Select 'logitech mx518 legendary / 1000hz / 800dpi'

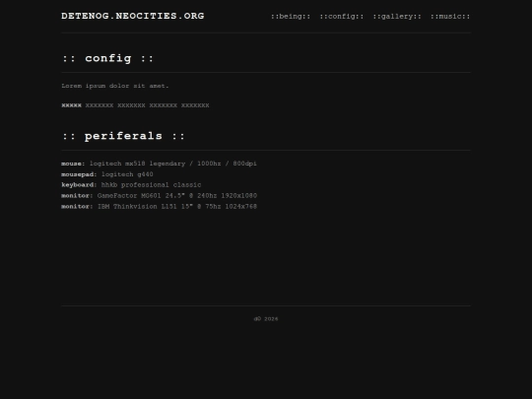[173, 164]
